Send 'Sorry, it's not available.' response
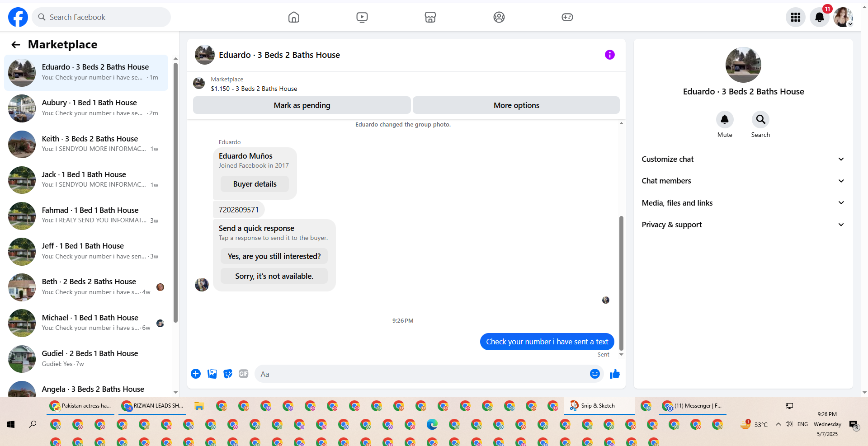The width and height of the screenshot is (868, 446). coord(274,276)
